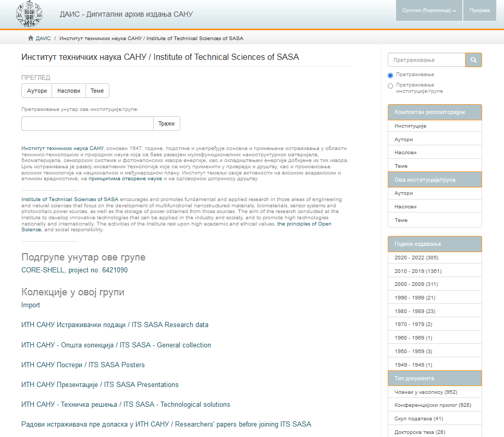Click Теме under Комплетан репозиторијум
504x437 pixels.
435,166
